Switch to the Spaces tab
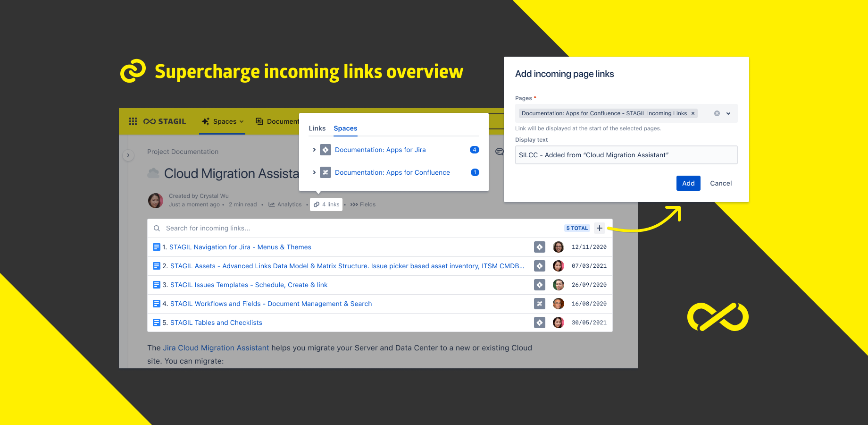868x425 pixels. tap(345, 128)
